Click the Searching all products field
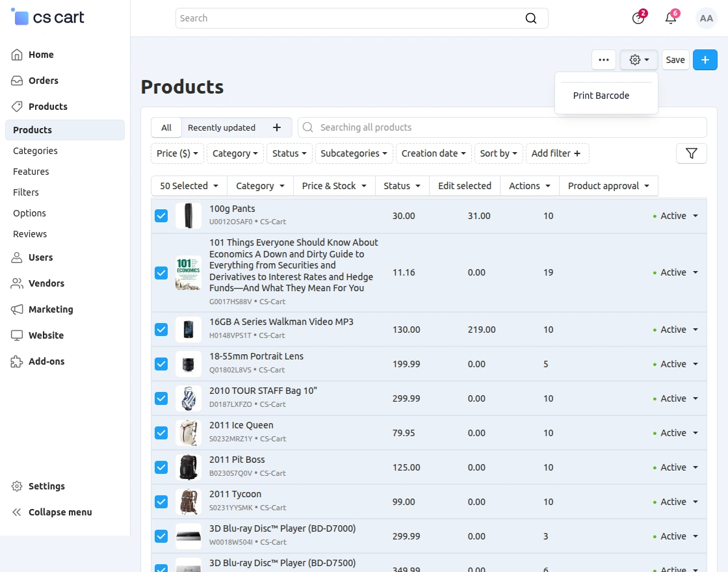728x572 pixels. [502, 127]
